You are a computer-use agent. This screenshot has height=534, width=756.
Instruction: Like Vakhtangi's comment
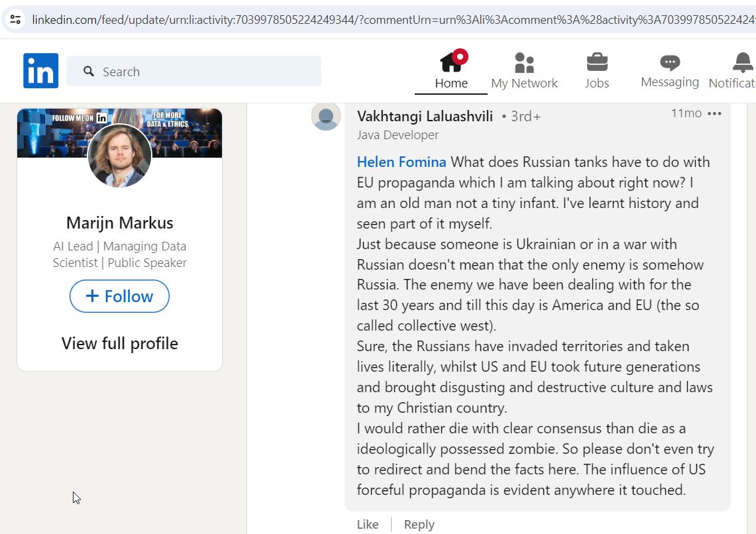(x=367, y=524)
